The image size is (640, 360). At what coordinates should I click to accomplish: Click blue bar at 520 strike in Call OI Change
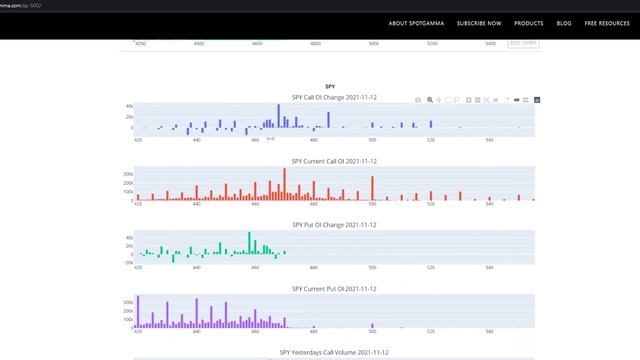431,124
